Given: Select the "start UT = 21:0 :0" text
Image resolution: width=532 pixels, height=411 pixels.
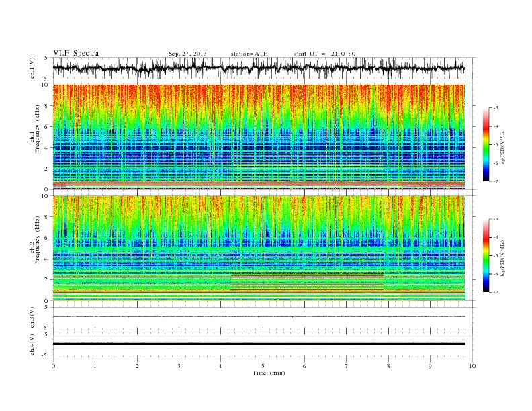Looking at the screenshot, I should click(x=324, y=54).
